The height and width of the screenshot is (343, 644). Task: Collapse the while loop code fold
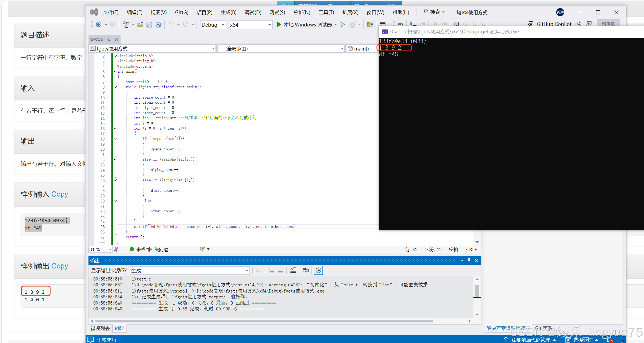click(115, 87)
